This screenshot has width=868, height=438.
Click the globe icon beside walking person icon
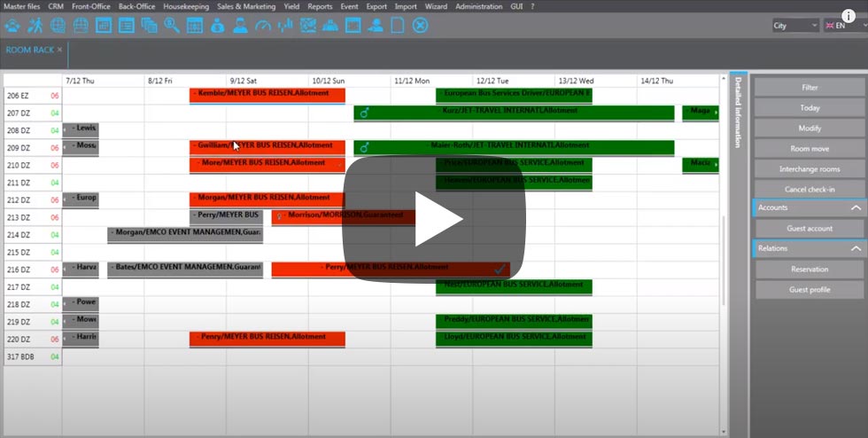(x=58, y=26)
